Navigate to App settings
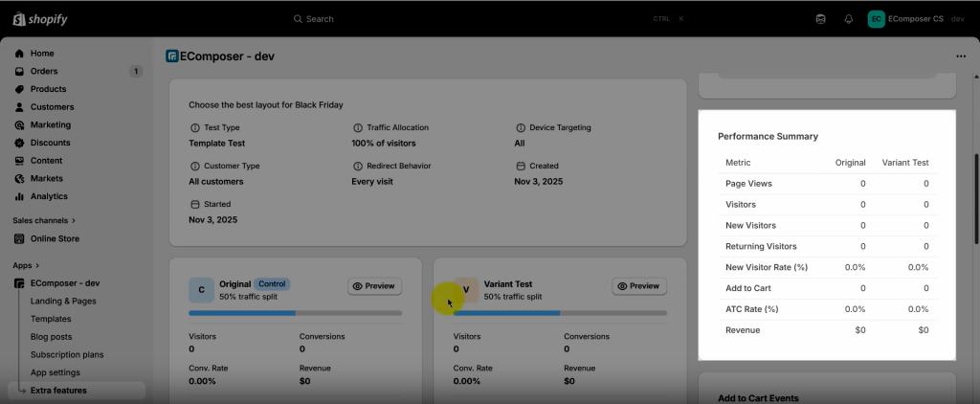Image resolution: width=980 pixels, height=404 pixels. pyautogui.click(x=55, y=372)
